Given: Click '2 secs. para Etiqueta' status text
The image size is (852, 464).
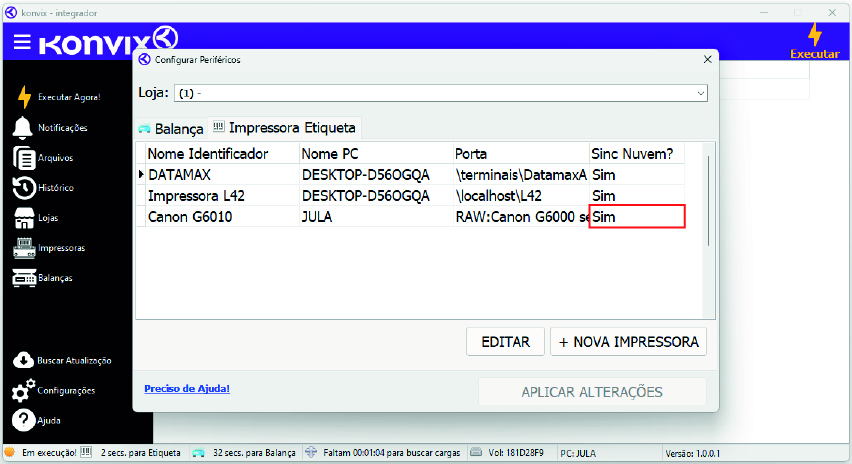Looking at the screenshot, I should 140,453.
